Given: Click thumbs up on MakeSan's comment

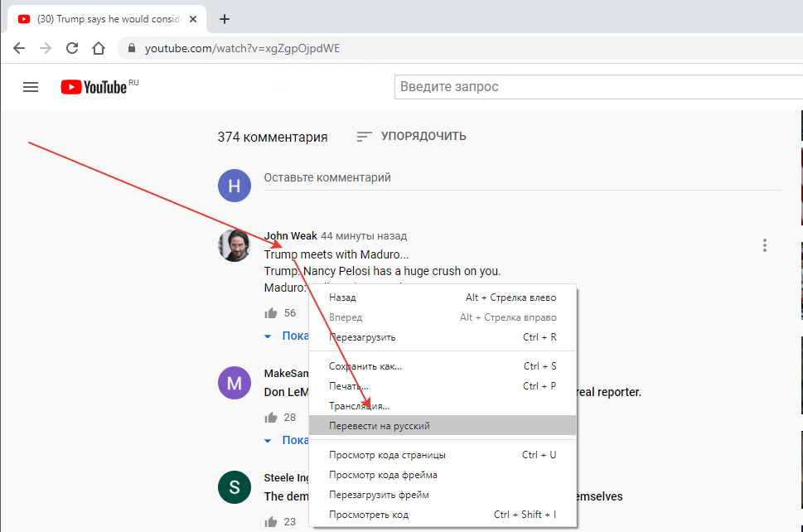Looking at the screenshot, I should click(x=270, y=418).
